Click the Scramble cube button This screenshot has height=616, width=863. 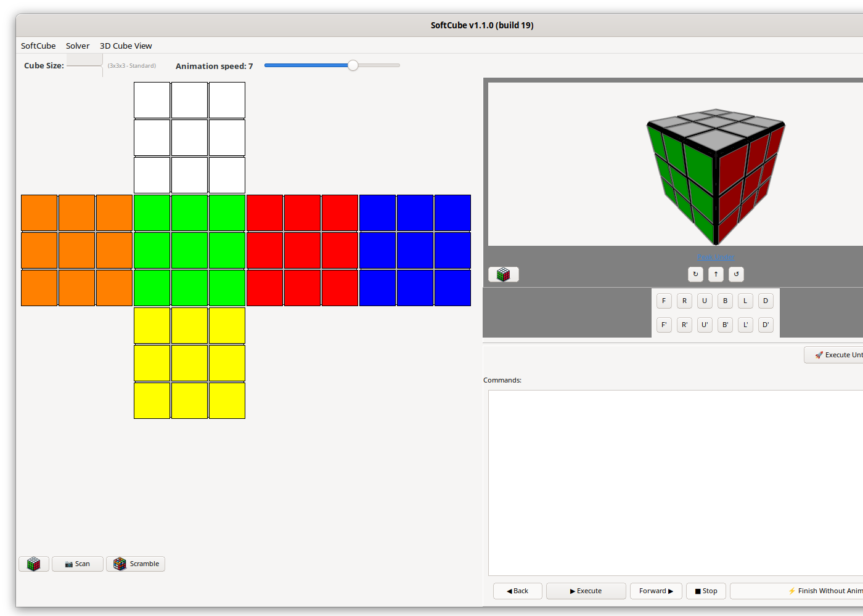[x=136, y=564]
